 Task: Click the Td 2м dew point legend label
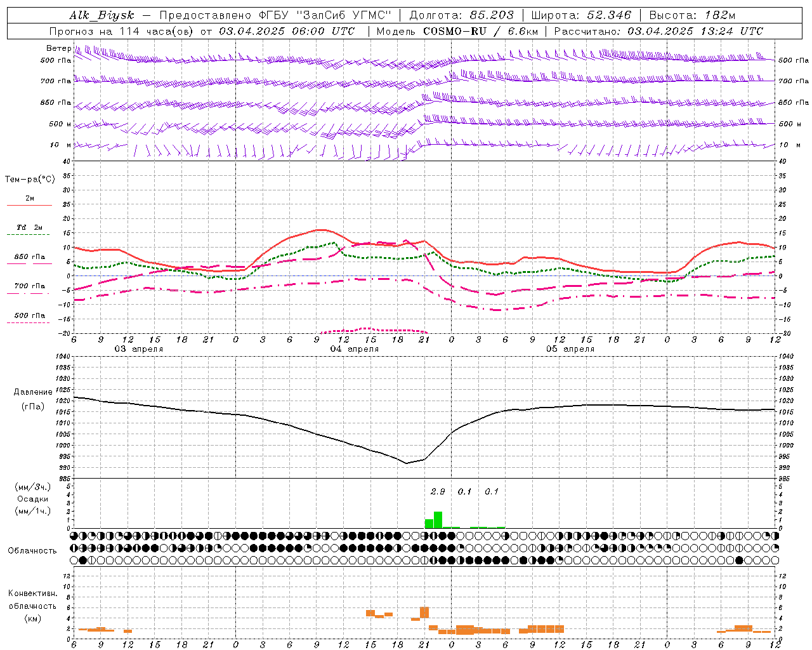click(30, 227)
